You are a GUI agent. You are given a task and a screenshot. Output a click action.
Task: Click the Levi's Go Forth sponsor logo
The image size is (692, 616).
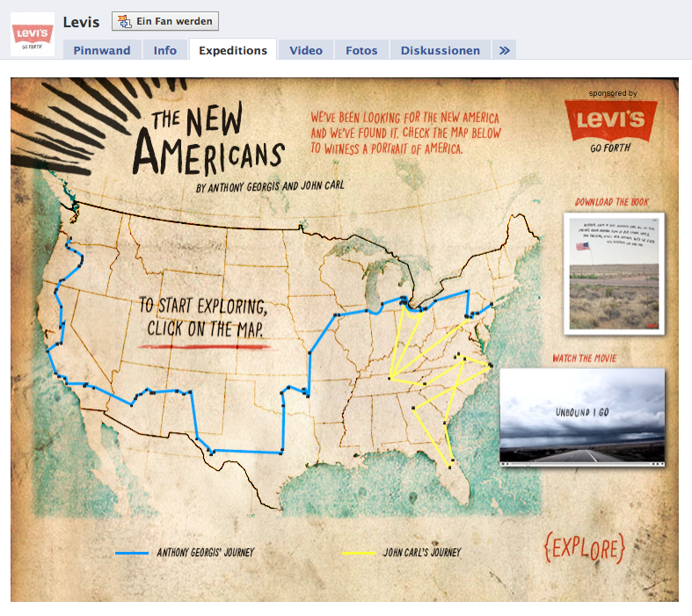[x=612, y=124]
